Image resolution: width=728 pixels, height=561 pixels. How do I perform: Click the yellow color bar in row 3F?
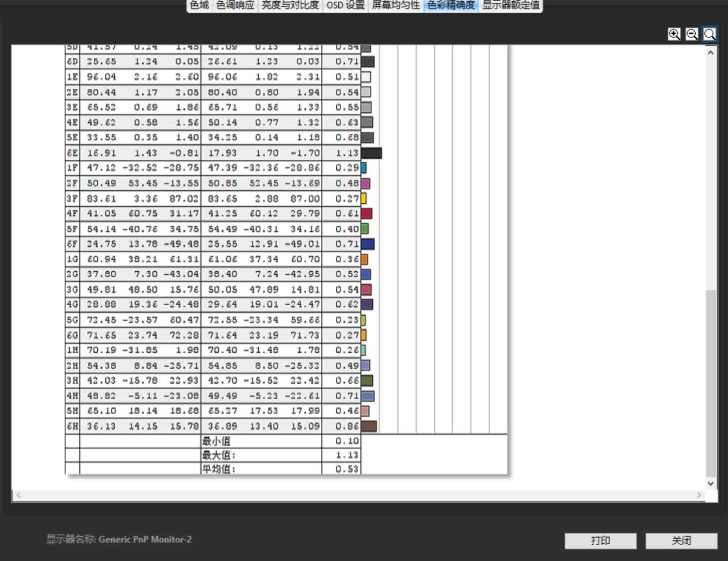pyautogui.click(x=363, y=199)
